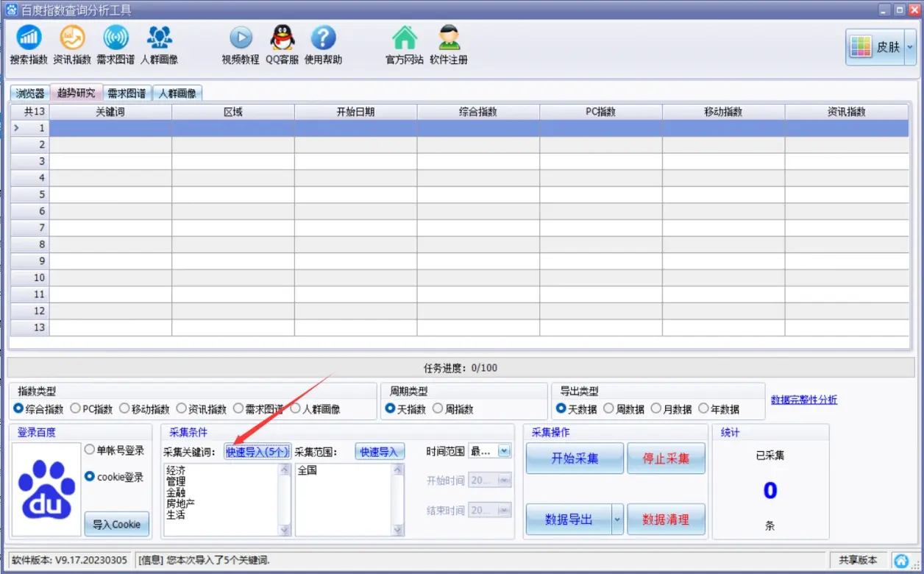Select keyword 房地产 in list

click(x=181, y=503)
